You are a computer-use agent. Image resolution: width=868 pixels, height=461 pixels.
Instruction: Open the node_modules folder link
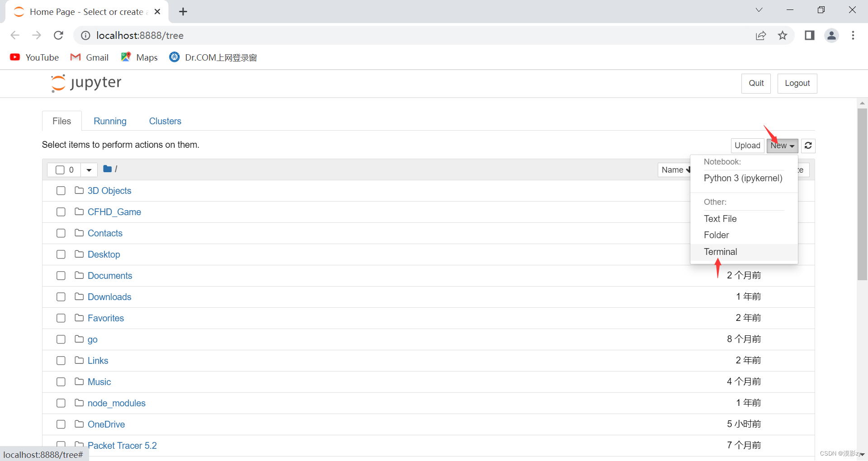pos(117,403)
